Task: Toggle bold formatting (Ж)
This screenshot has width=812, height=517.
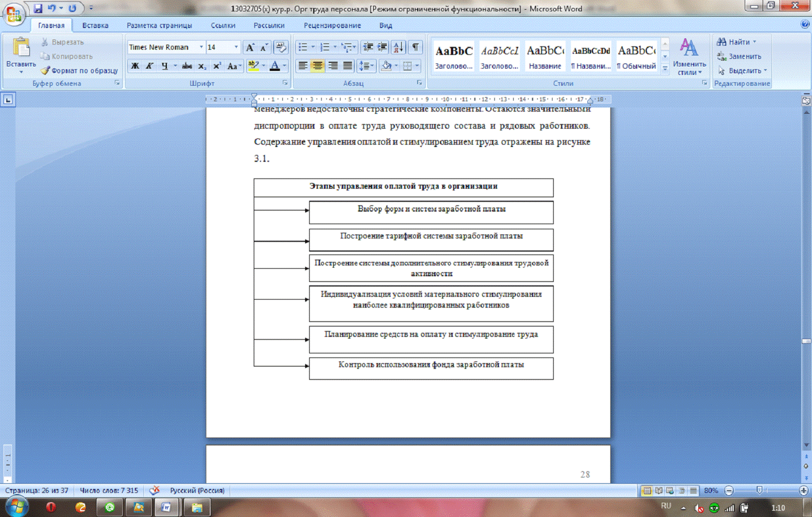Action: [135, 66]
